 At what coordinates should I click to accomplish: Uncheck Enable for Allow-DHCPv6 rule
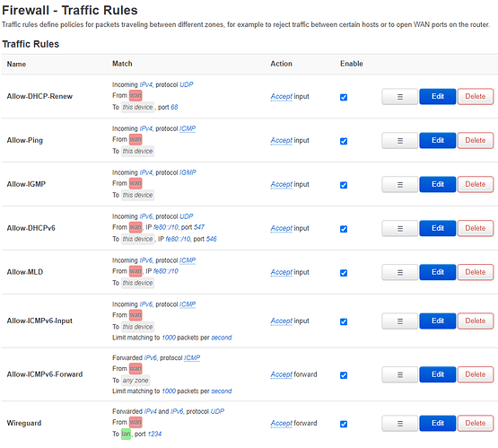[344, 229]
